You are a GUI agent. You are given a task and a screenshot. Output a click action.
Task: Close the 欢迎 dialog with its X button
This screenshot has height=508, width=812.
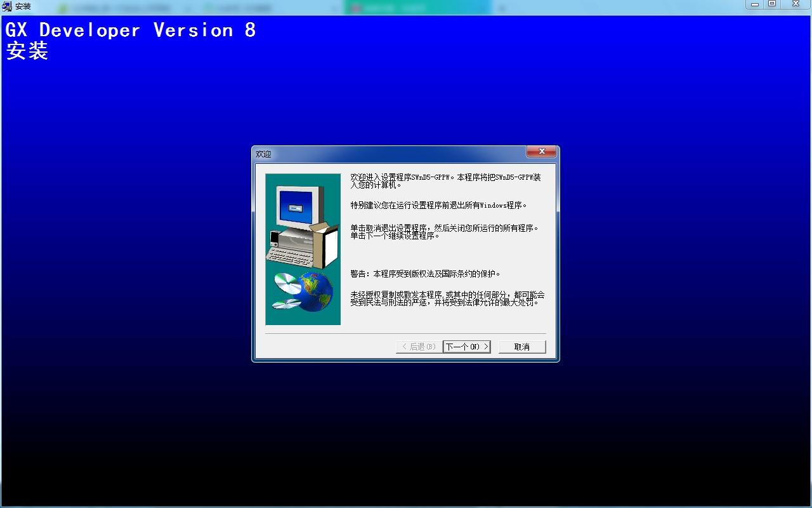click(x=541, y=152)
